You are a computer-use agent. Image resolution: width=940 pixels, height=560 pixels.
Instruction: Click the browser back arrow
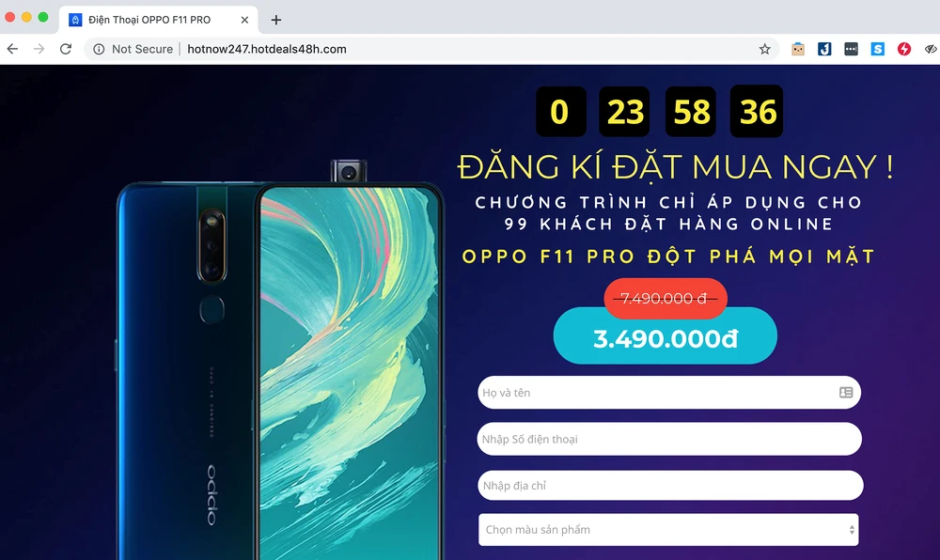[x=12, y=49]
